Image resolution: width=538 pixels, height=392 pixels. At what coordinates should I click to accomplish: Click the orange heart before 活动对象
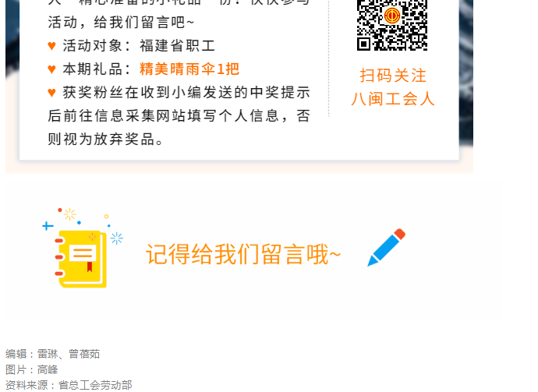pyautogui.click(x=51, y=46)
